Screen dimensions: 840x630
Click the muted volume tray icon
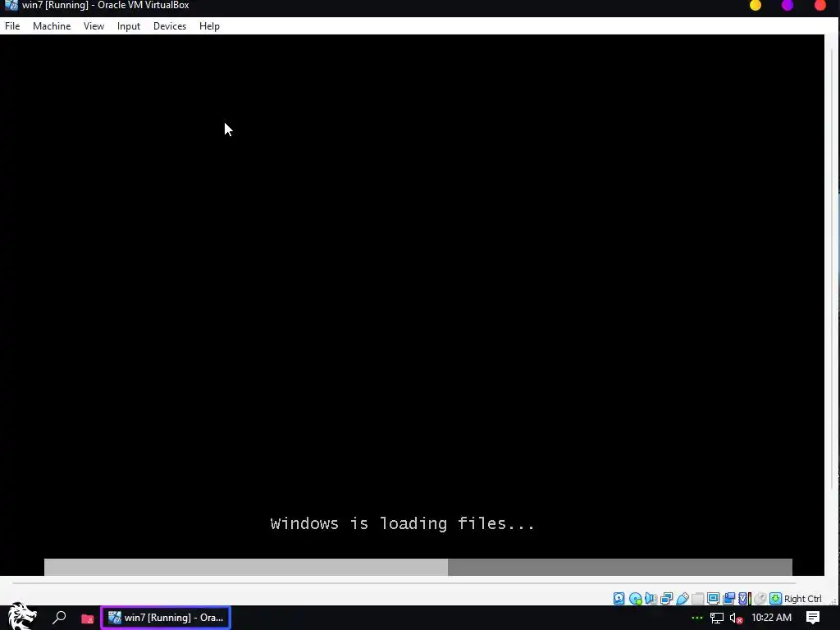pyautogui.click(x=736, y=619)
